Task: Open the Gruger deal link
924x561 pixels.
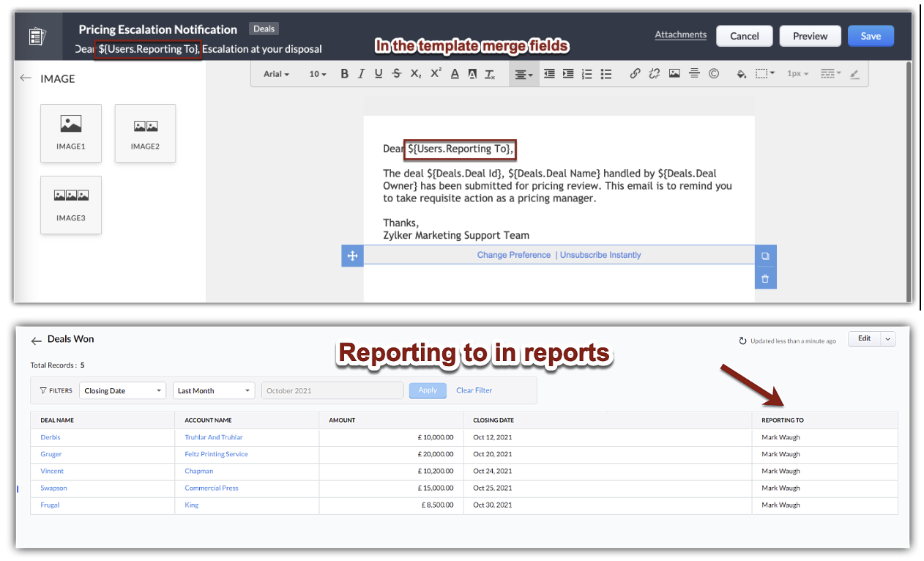Action: click(51, 454)
